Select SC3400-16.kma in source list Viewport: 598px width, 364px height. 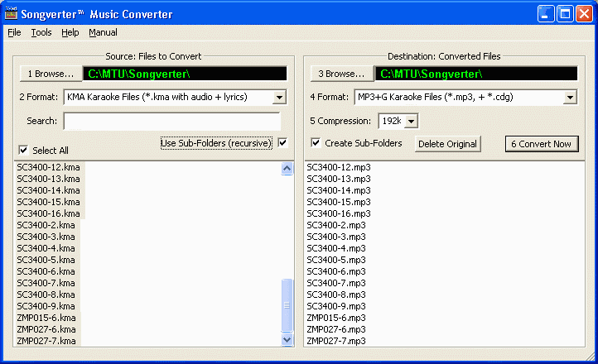coord(48,213)
